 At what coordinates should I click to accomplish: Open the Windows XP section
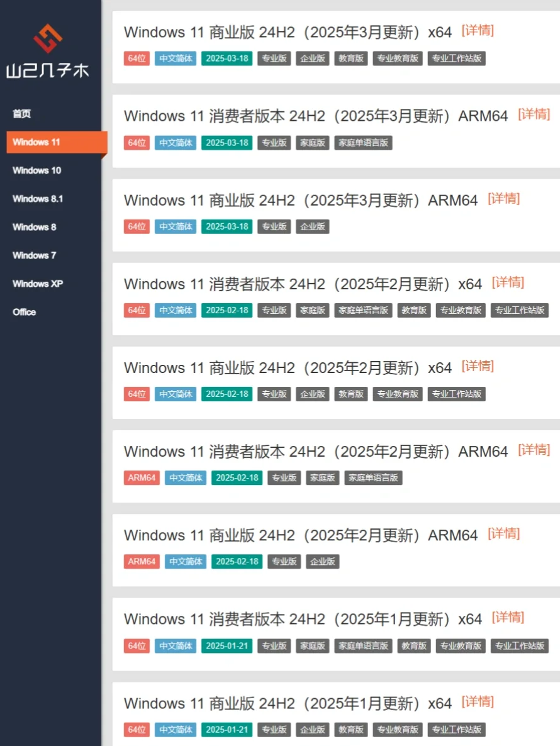coord(37,284)
